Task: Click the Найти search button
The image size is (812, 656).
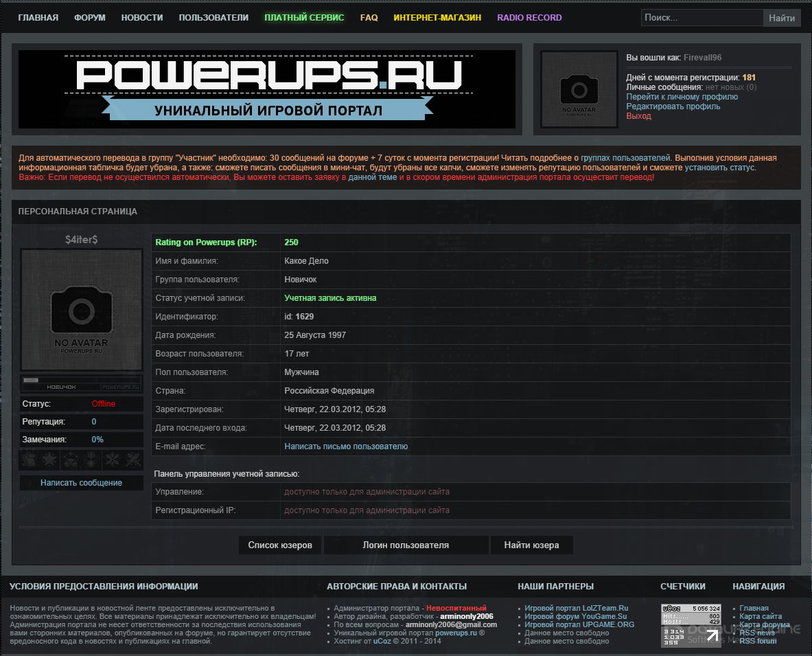Action: pyautogui.click(x=781, y=18)
